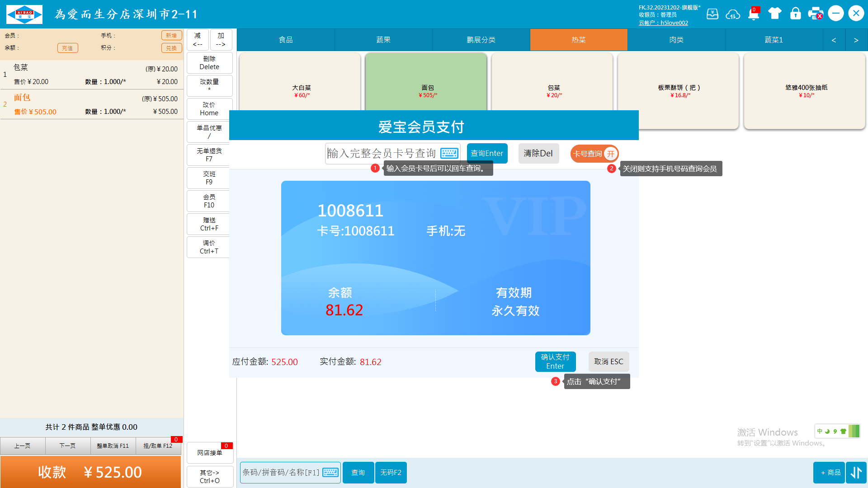
Task: Switch to the 鹏展分类 category tab
Action: (x=481, y=40)
